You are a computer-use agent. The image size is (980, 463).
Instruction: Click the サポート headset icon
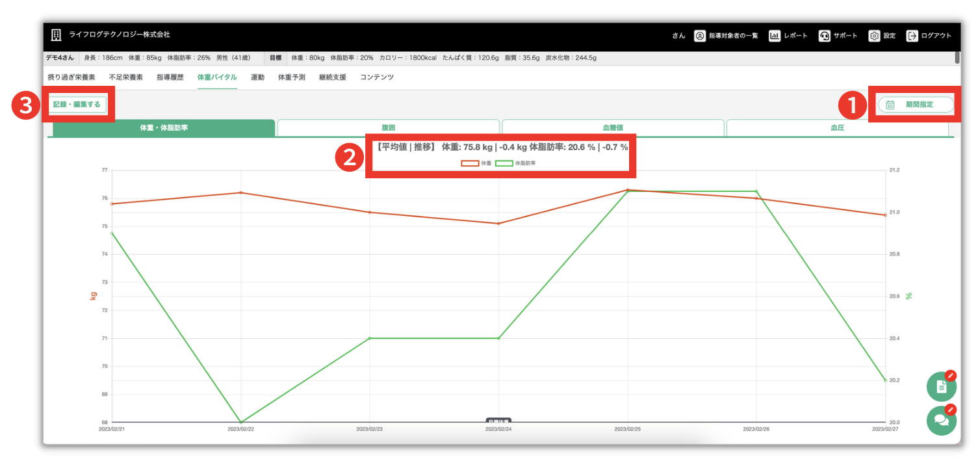[x=825, y=36]
